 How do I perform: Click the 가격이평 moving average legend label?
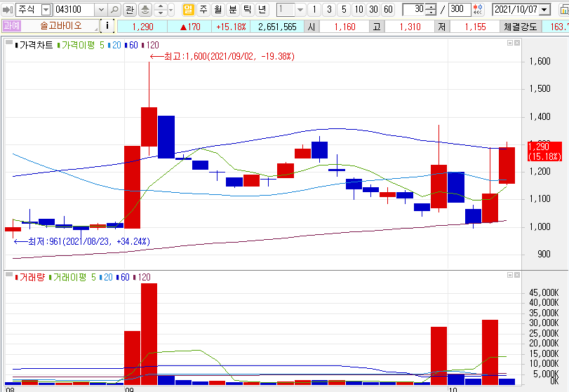pos(78,45)
